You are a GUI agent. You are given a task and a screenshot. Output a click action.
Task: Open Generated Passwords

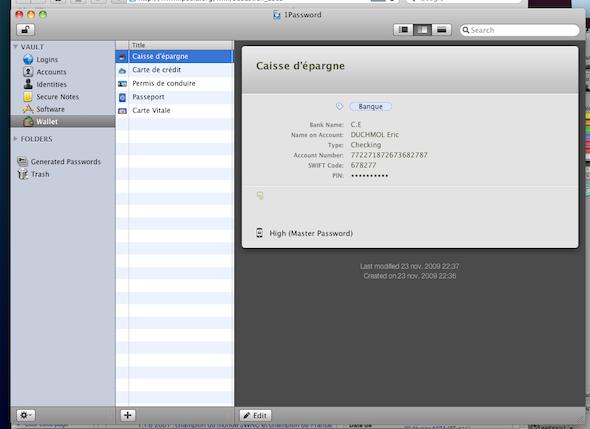tap(66, 161)
